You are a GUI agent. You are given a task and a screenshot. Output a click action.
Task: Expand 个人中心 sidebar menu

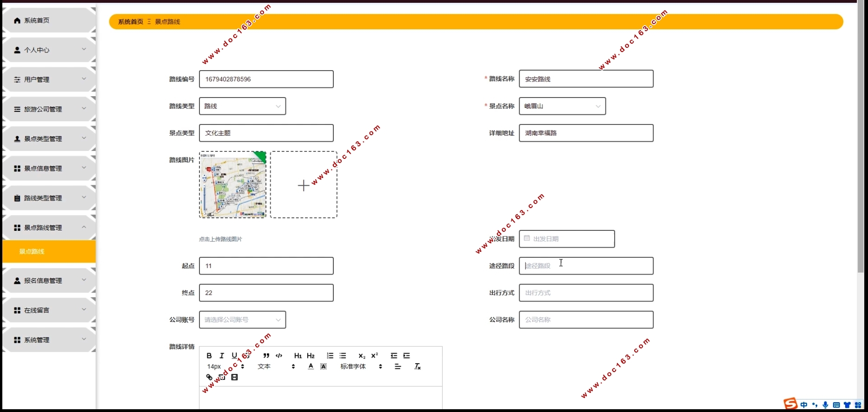(49, 50)
